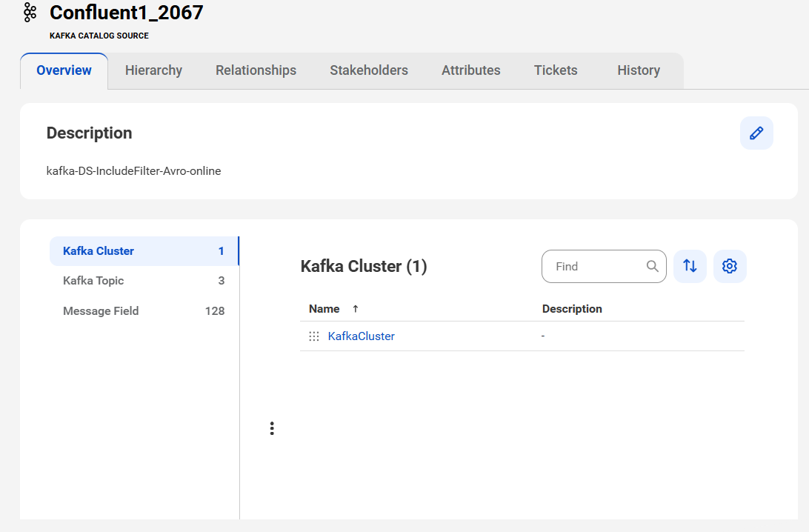Click the count 128 beside Message Field
The width and height of the screenshot is (809, 532).
(215, 311)
